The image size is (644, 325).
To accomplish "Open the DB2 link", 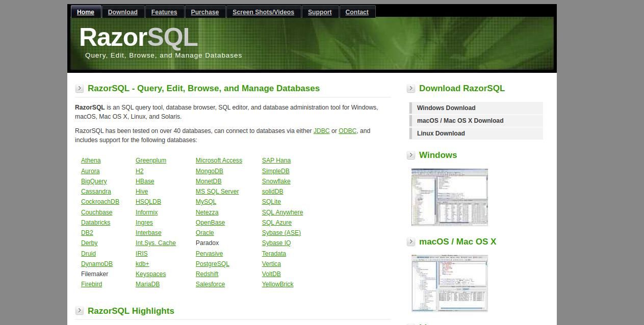I will (x=87, y=233).
